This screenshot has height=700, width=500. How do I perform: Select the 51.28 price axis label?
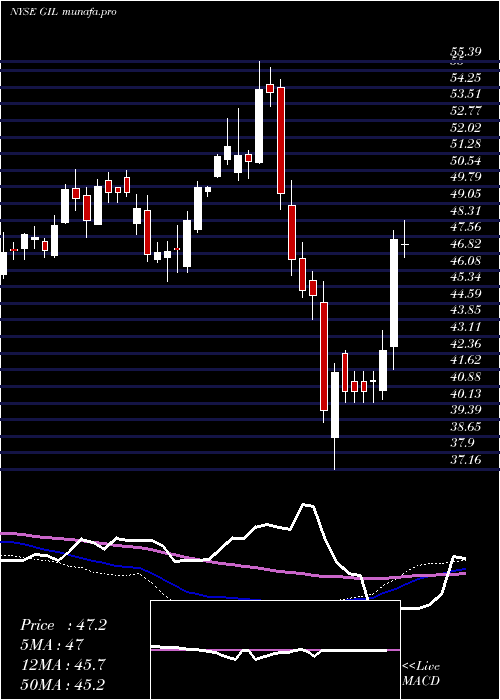click(x=466, y=144)
